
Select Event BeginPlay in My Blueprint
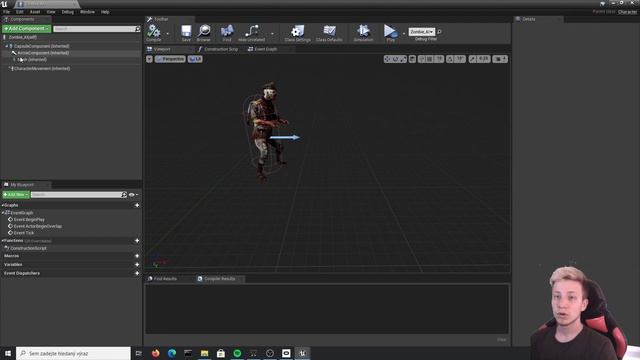pyautogui.click(x=29, y=220)
